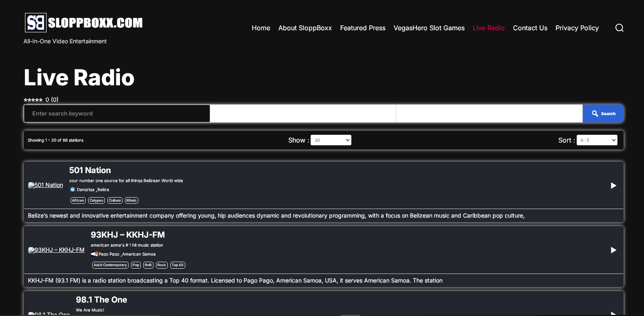The image size is (644, 316).
Task: Open the 501 Nation station title
Action: coord(90,170)
